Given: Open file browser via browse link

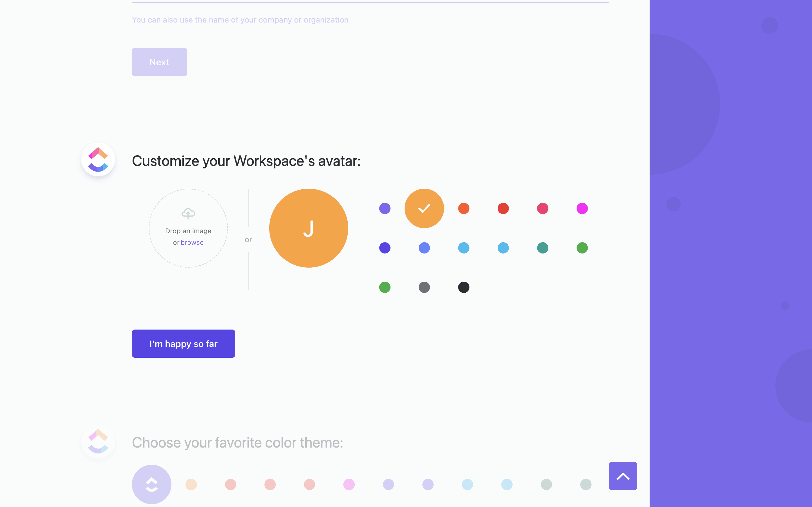Looking at the screenshot, I should pos(192,243).
